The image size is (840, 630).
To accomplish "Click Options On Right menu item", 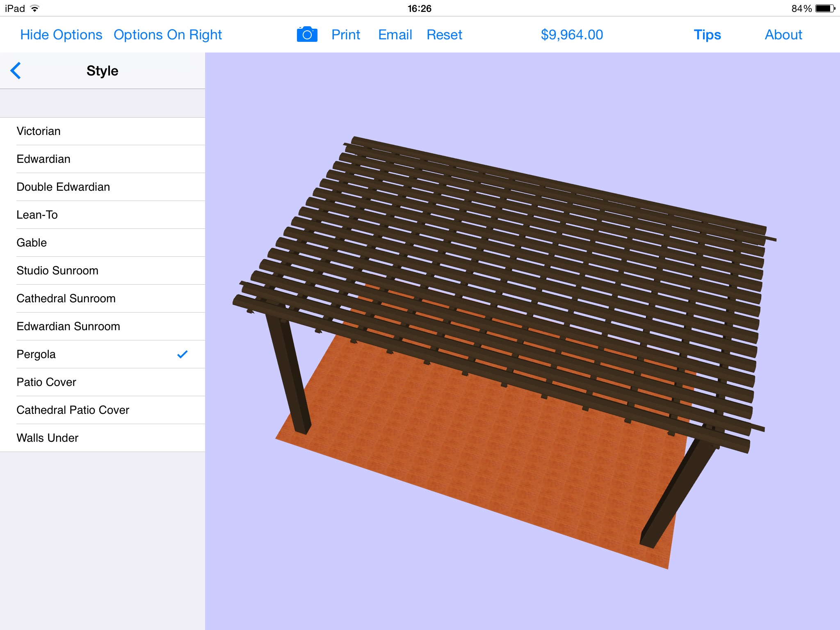I will coord(167,34).
